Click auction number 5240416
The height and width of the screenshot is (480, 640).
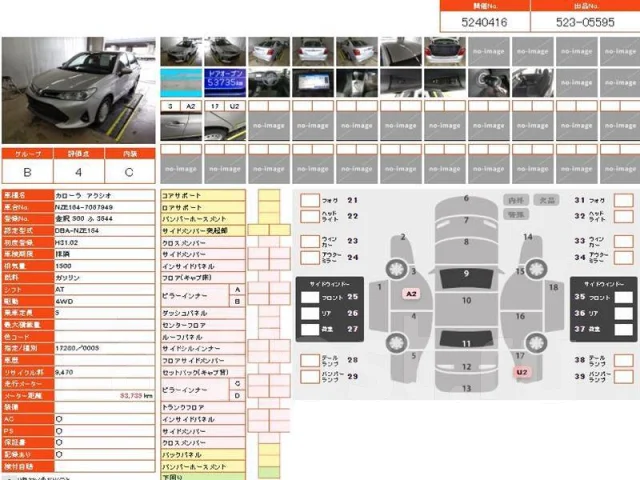pos(484,22)
